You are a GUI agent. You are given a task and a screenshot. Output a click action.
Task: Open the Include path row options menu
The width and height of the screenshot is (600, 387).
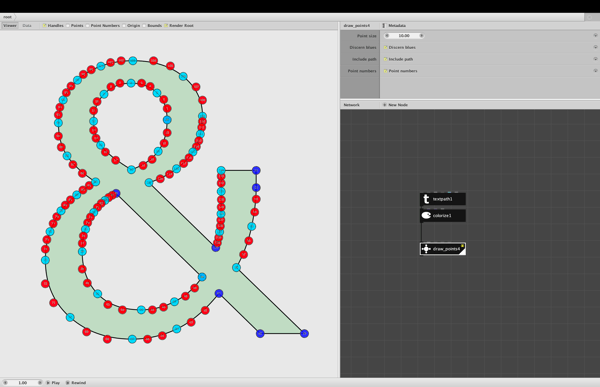tap(595, 59)
